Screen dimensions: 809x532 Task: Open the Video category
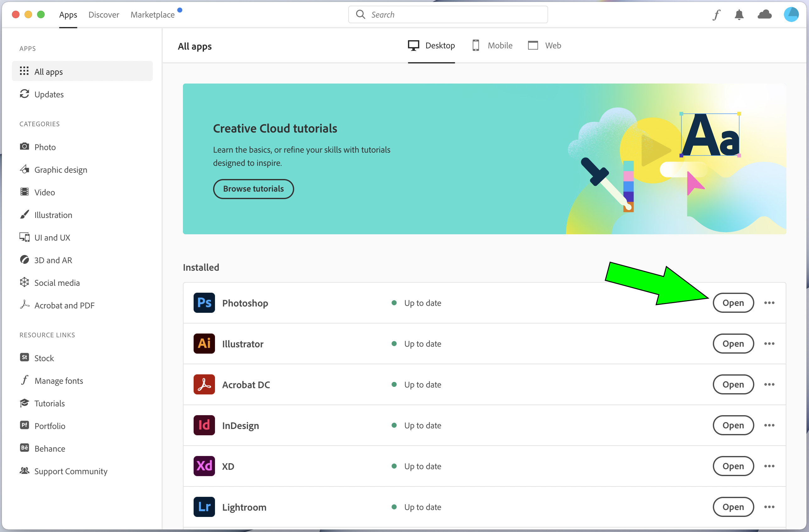(37, 192)
